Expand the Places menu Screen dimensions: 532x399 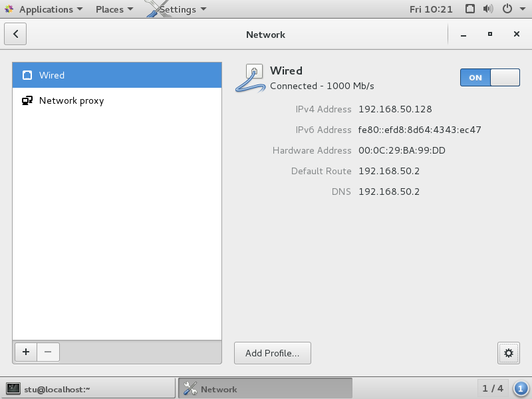pos(114,9)
